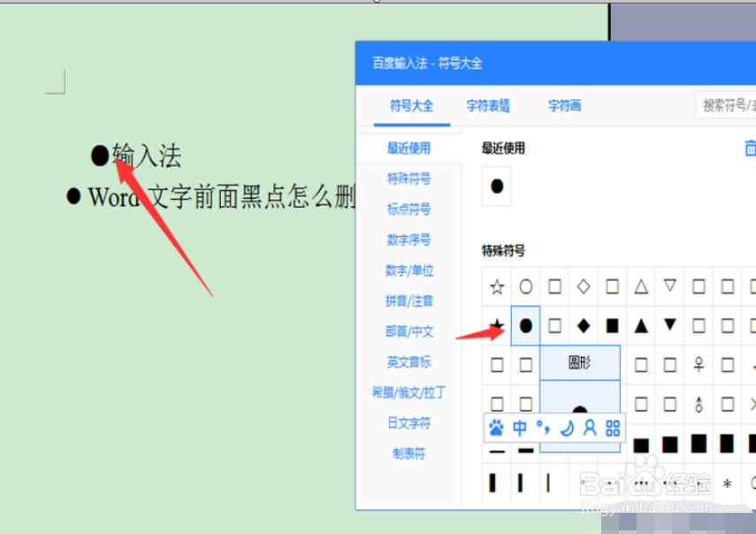Insert the hollow upward triangle symbol
The image size is (756, 534).
[641, 286]
